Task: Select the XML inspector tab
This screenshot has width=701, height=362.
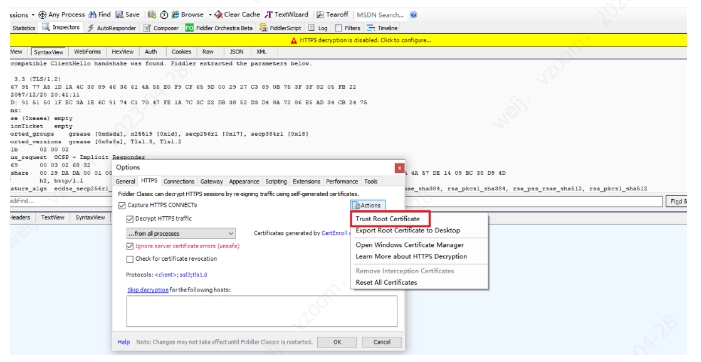Action: [262, 52]
